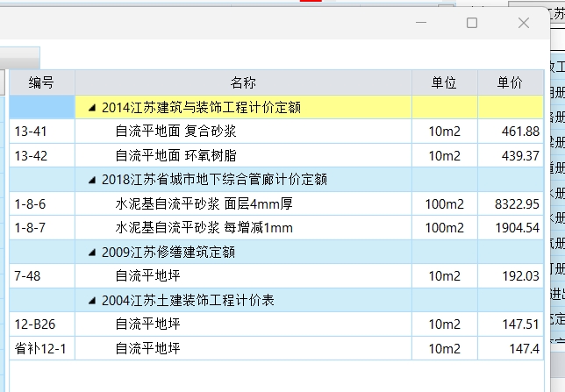Click price 461.88
565x392 pixels.
point(520,132)
